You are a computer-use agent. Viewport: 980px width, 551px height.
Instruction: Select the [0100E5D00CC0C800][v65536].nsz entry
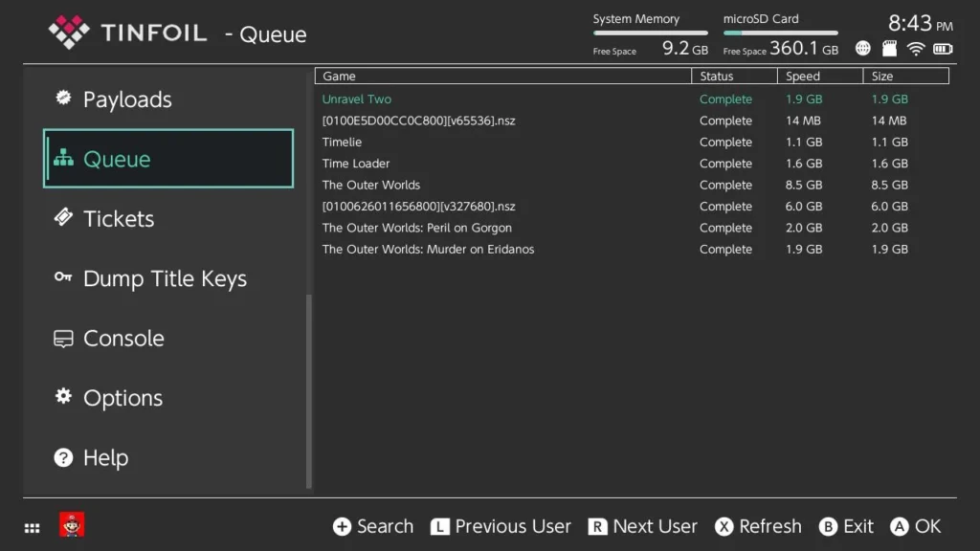point(632,121)
